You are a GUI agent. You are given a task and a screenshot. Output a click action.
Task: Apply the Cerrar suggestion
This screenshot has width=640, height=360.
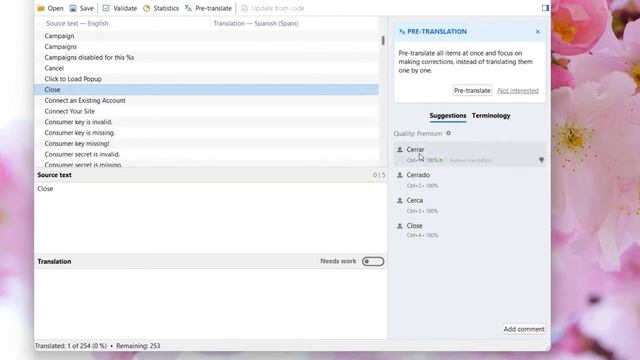click(469, 154)
